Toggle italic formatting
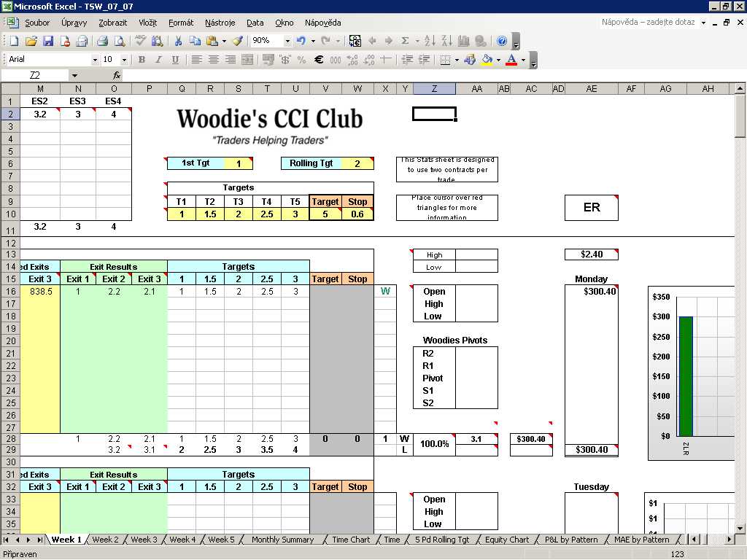 [158, 60]
